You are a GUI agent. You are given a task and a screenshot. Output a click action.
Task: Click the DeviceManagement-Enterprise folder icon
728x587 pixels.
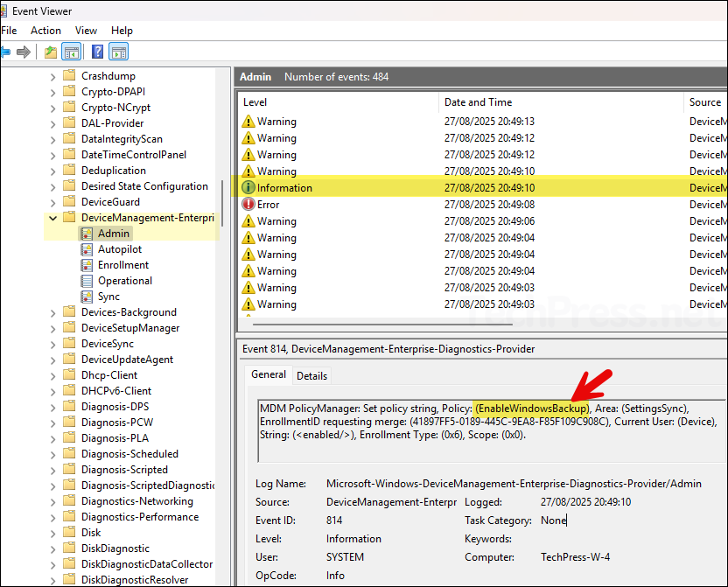[x=69, y=217]
